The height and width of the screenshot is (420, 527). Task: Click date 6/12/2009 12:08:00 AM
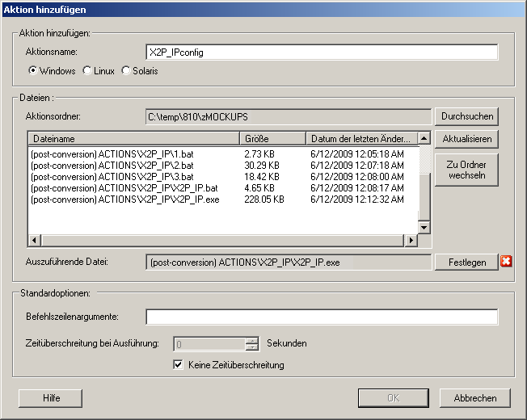(357, 177)
